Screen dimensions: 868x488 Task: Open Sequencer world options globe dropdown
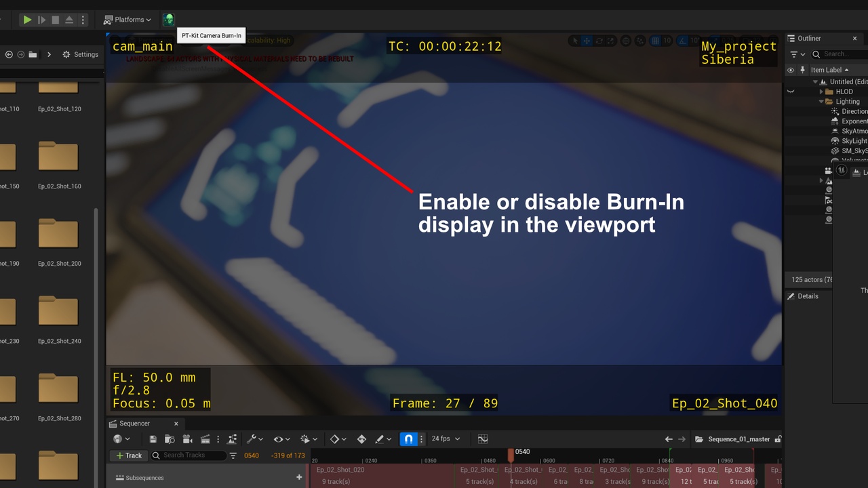point(121,439)
